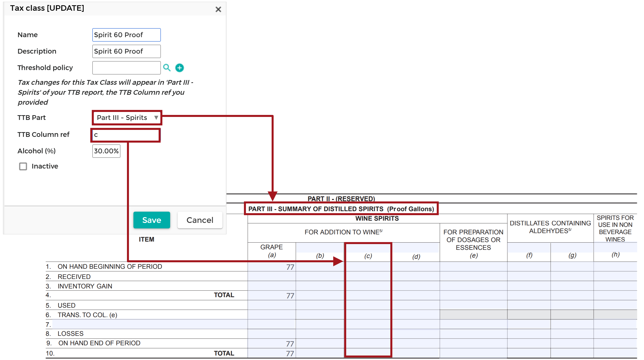Click the '(c)' column header

368,256
